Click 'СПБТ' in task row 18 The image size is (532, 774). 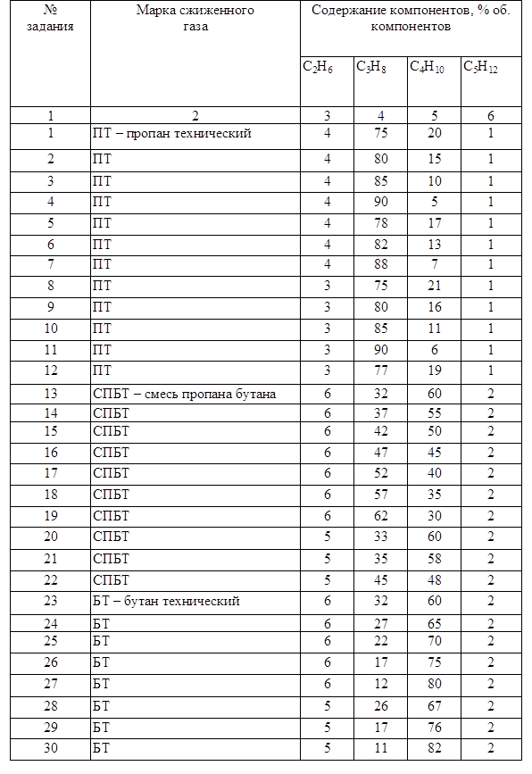pyautogui.click(x=111, y=495)
